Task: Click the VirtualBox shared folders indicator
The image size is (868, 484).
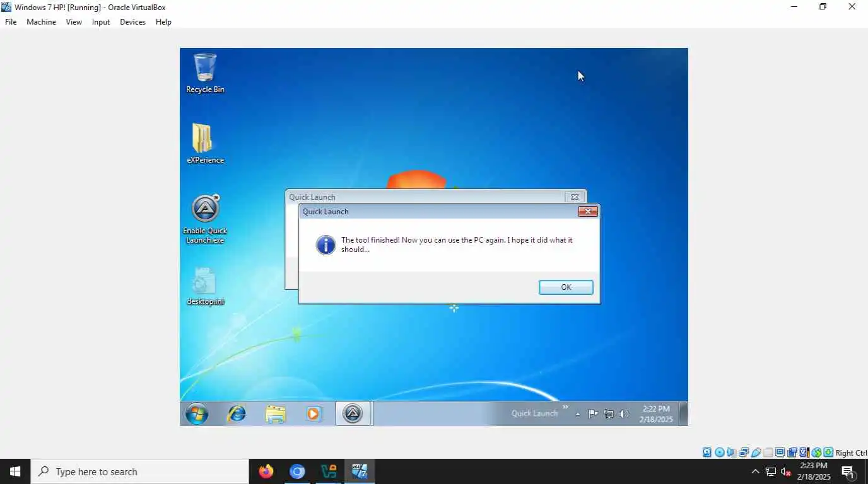Action: pos(768,452)
